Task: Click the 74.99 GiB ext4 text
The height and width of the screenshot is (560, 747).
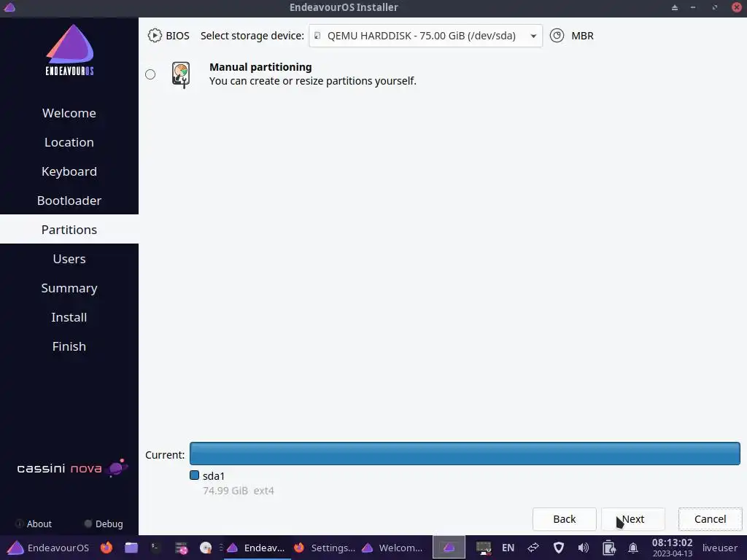Action: (239, 491)
